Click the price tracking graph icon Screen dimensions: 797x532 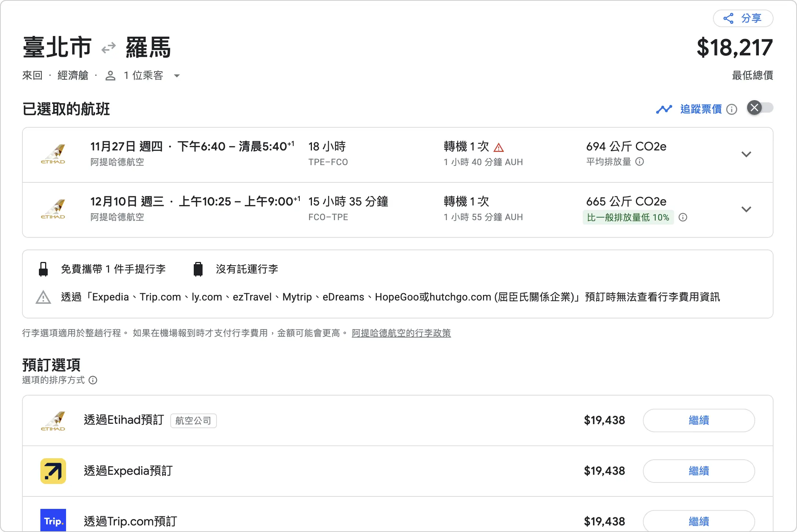pos(664,109)
